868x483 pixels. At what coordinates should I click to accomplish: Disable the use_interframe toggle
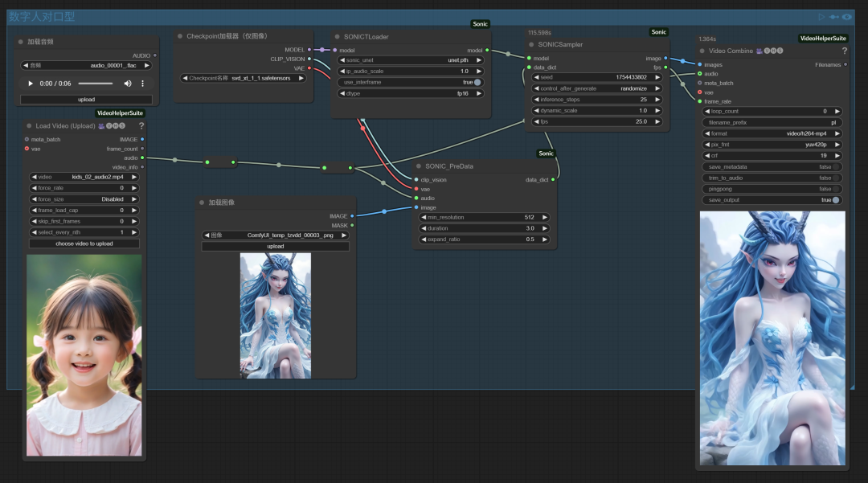(x=477, y=82)
